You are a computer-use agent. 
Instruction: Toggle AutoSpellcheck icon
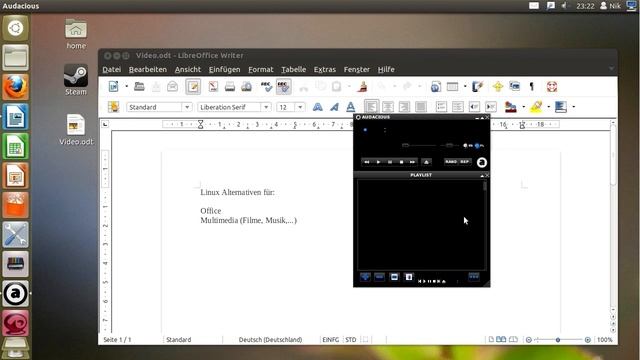(283, 87)
